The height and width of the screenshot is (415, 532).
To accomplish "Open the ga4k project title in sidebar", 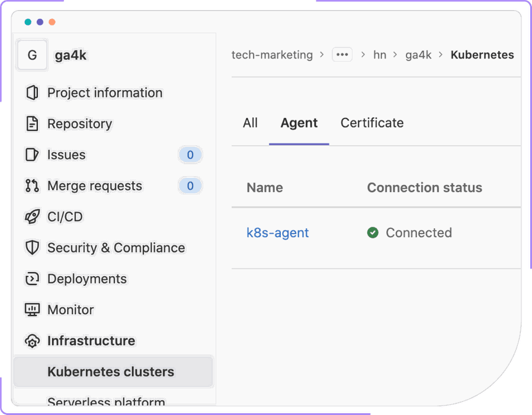I will coord(70,55).
